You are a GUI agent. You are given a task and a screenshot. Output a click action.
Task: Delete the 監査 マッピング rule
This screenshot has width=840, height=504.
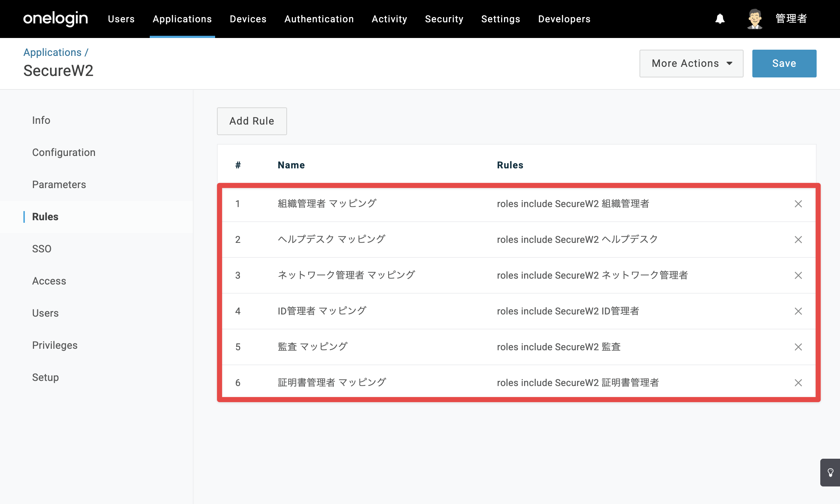798,347
